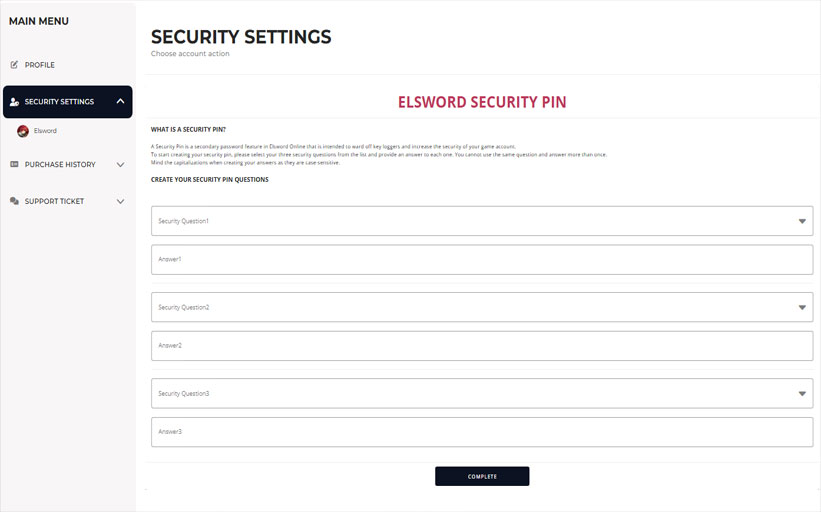The height and width of the screenshot is (512, 821).
Task: Open the Profile menu item
Action: [x=40, y=65]
